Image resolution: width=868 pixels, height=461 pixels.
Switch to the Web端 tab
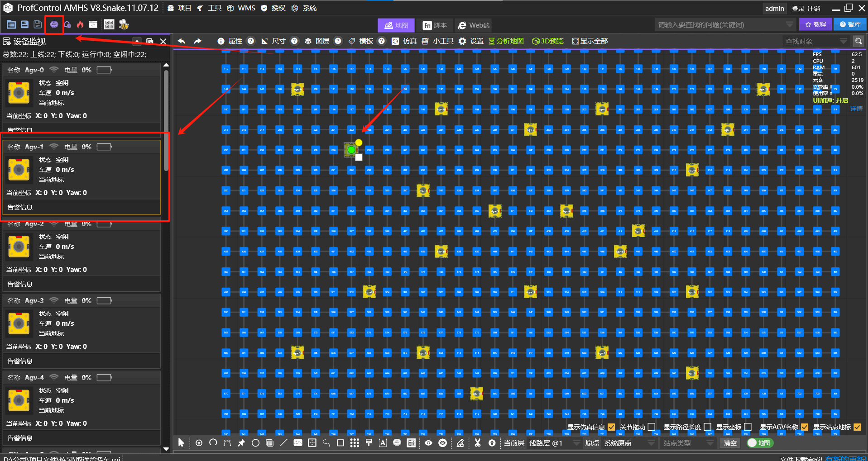[474, 25]
